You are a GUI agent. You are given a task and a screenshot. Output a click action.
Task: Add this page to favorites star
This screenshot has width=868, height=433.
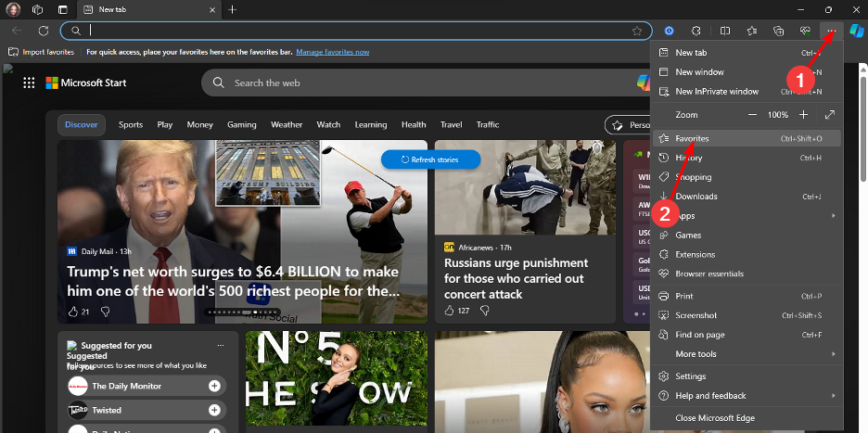pos(637,31)
